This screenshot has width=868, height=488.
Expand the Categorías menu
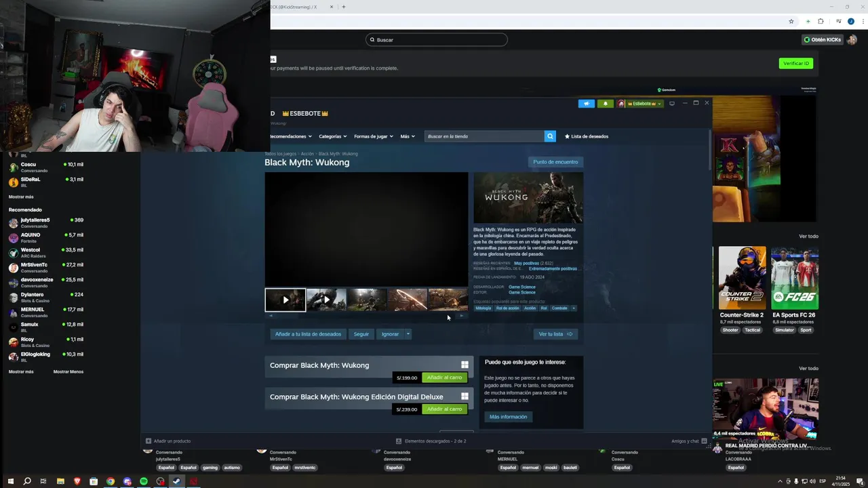333,136
